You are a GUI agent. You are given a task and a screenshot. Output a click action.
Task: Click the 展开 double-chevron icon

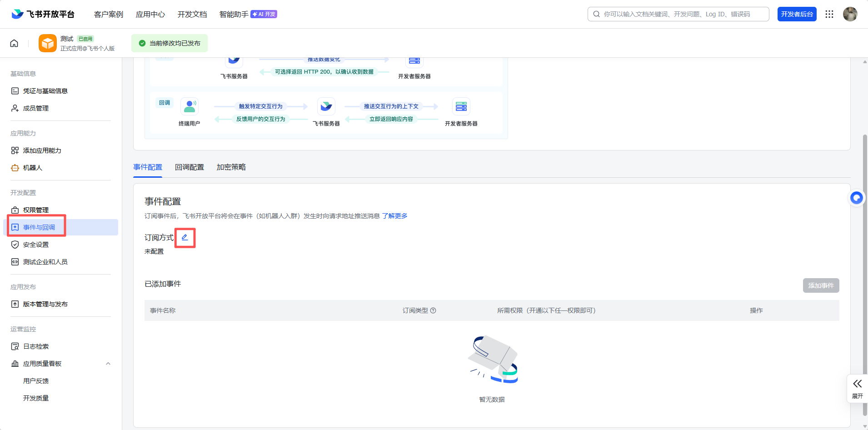click(858, 384)
